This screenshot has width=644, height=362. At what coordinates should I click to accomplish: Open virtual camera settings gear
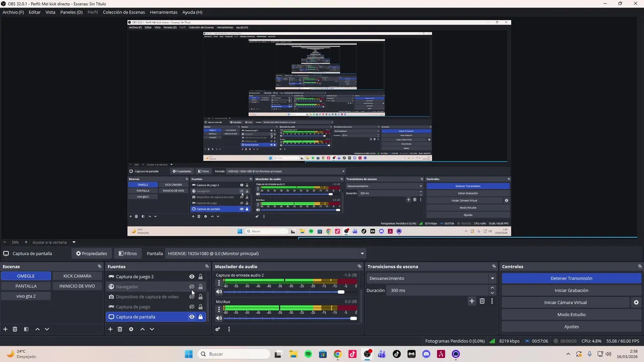tap(636, 303)
